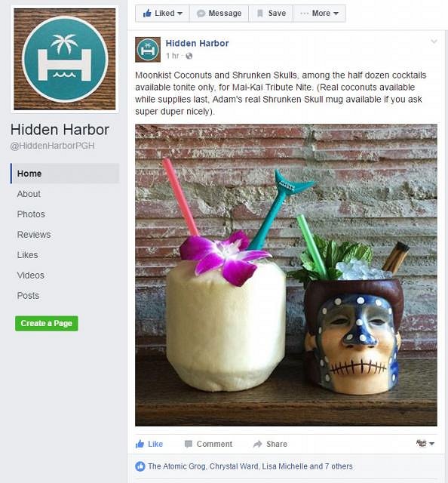Open the cocktail photo in the post
This screenshot has width=448, height=483.
pos(286,275)
